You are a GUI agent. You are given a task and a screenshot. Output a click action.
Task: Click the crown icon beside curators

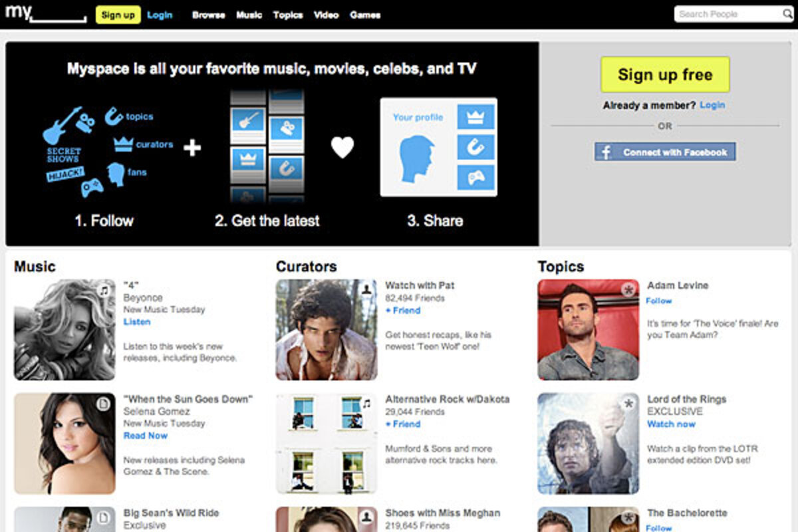click(123, 144)
